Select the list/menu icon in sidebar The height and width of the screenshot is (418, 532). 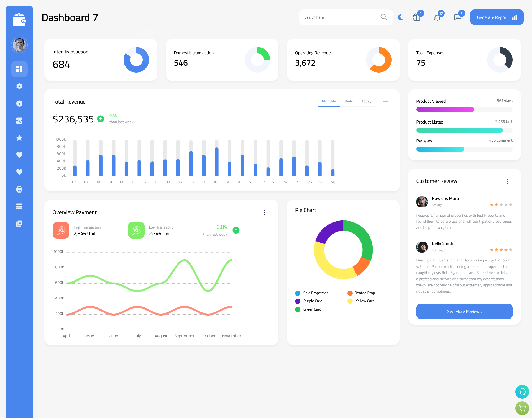click(x=19, y=206)
